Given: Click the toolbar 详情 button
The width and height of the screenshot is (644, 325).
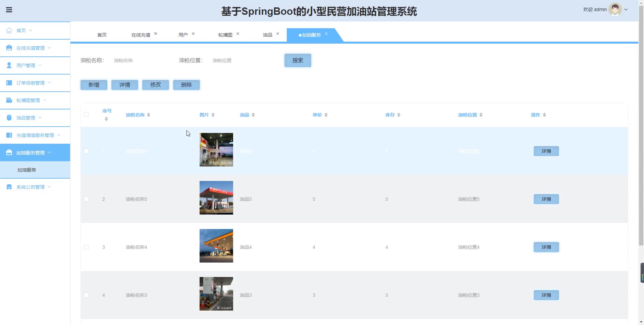Looking at the screenshot, I should click(x=125, y=85).
